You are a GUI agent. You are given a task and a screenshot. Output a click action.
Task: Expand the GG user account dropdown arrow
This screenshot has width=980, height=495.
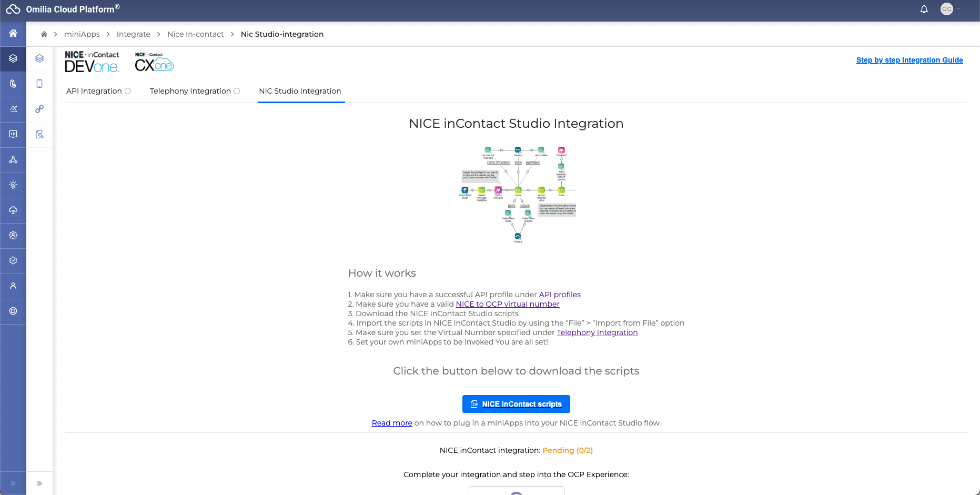click(x=958, y=9)
